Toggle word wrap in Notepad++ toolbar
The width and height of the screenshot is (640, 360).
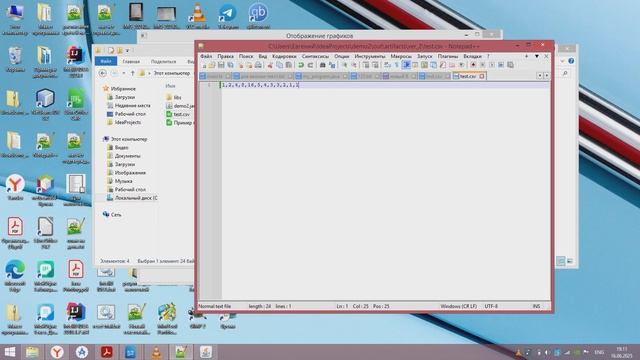pyautogui.click(x=387, y=65)
